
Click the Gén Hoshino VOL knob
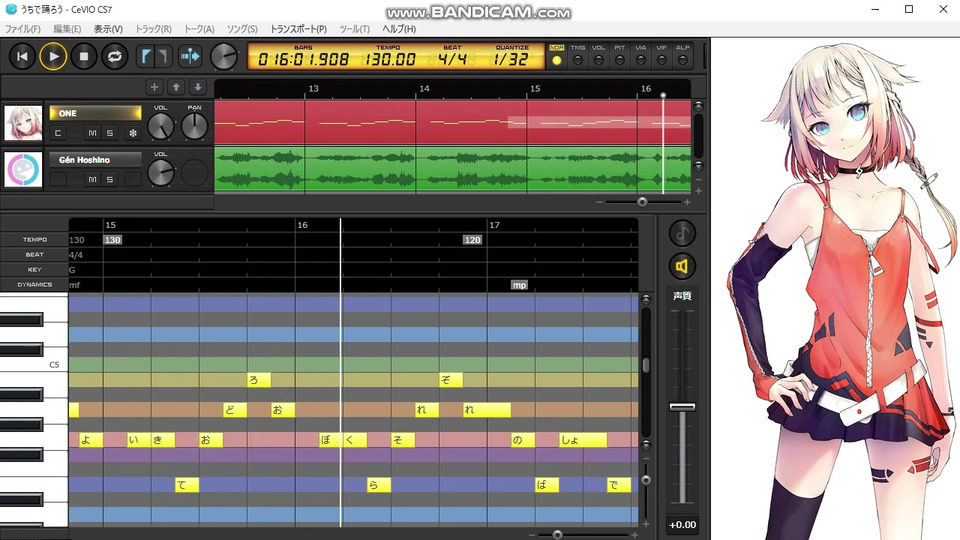pyautogui.click(x=160, y=173)
